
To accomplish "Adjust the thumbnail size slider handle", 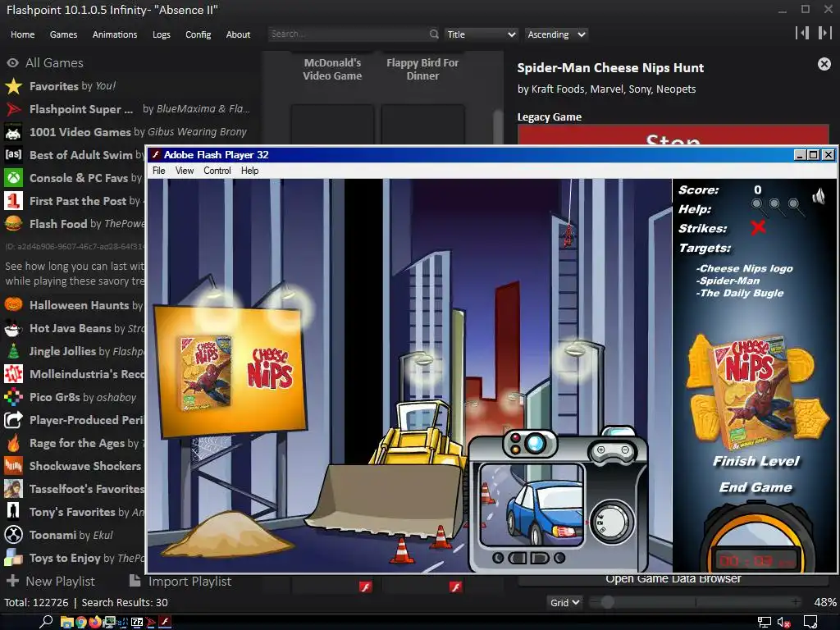I will point(607,602).
